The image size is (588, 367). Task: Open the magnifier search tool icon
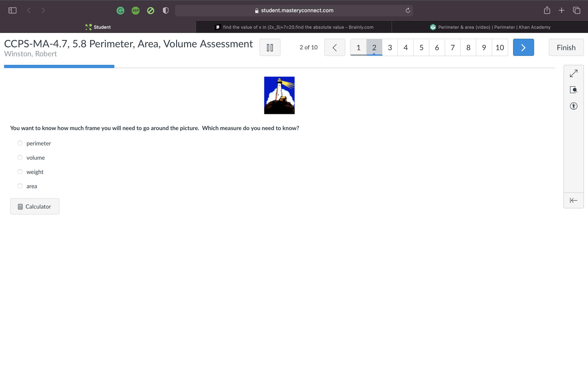pyautogui.click(x=574, y=90)
